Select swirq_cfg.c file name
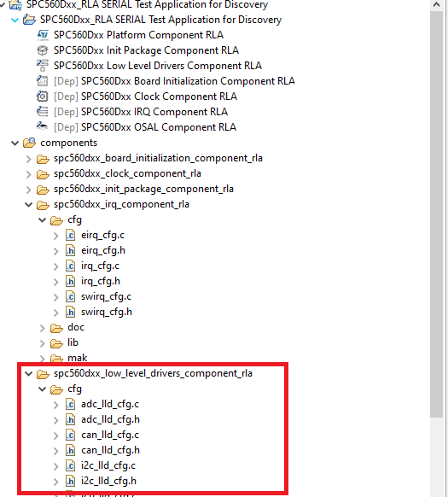The width and height of the screenshot is (448, 497). [106, 296]
